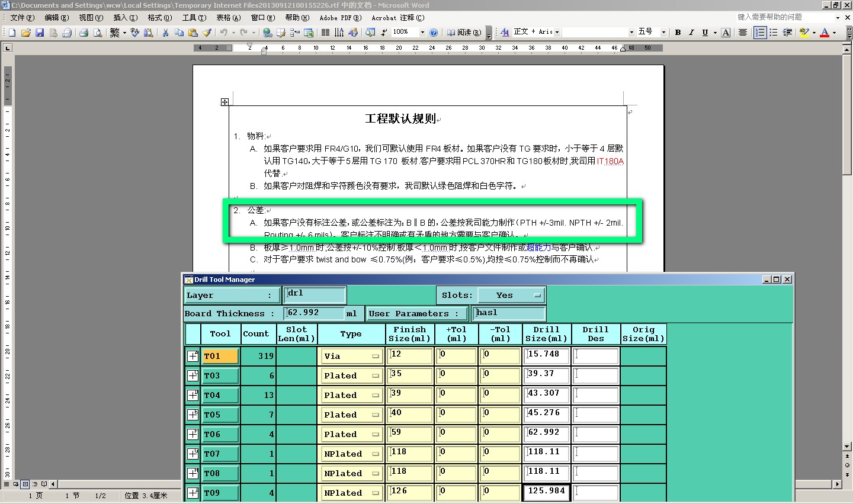Screen dimensions: 853x504
Task: Click the Traditional Chinese conversion icon
Action: coord(115,33)
